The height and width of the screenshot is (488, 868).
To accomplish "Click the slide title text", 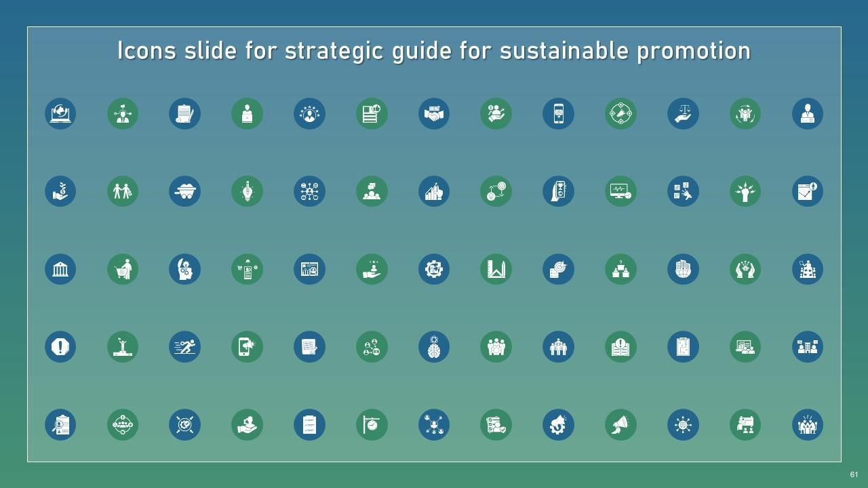I will 434,51.
